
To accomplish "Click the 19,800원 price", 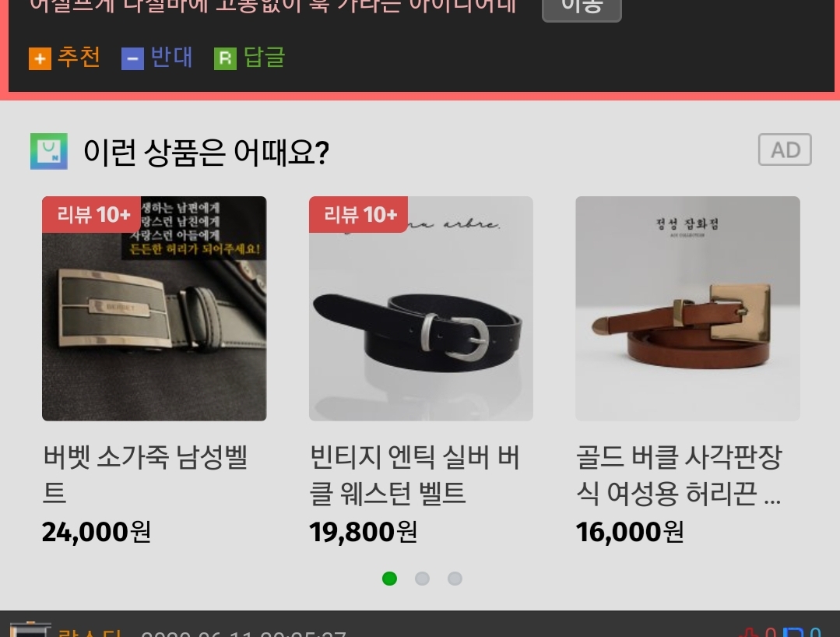I will tap(364, 532).
